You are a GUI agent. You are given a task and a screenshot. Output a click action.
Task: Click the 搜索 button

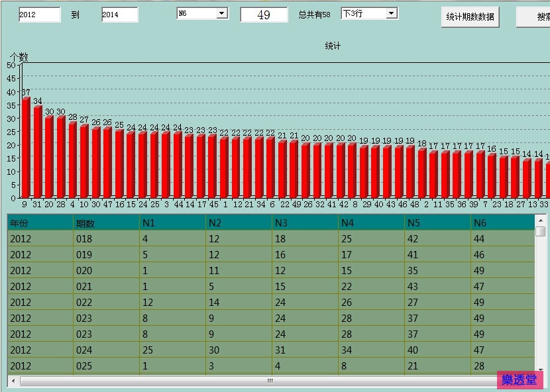(533, 17)
